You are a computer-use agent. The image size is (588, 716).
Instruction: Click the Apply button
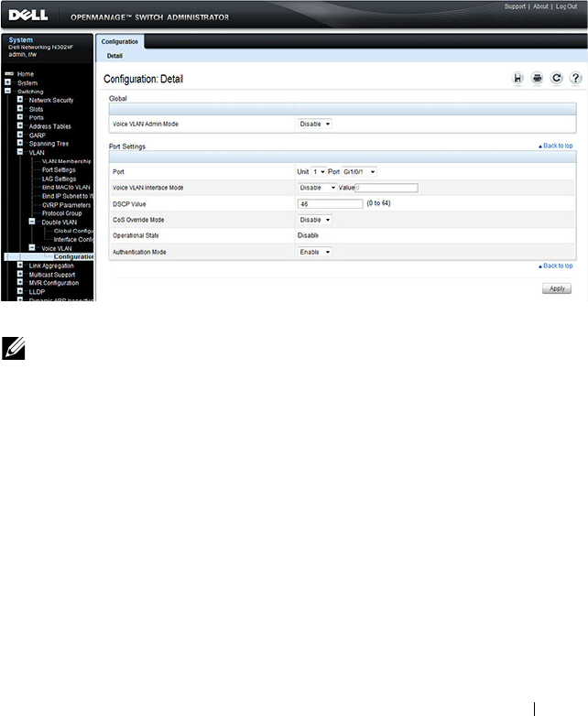(x=557, y=288)
